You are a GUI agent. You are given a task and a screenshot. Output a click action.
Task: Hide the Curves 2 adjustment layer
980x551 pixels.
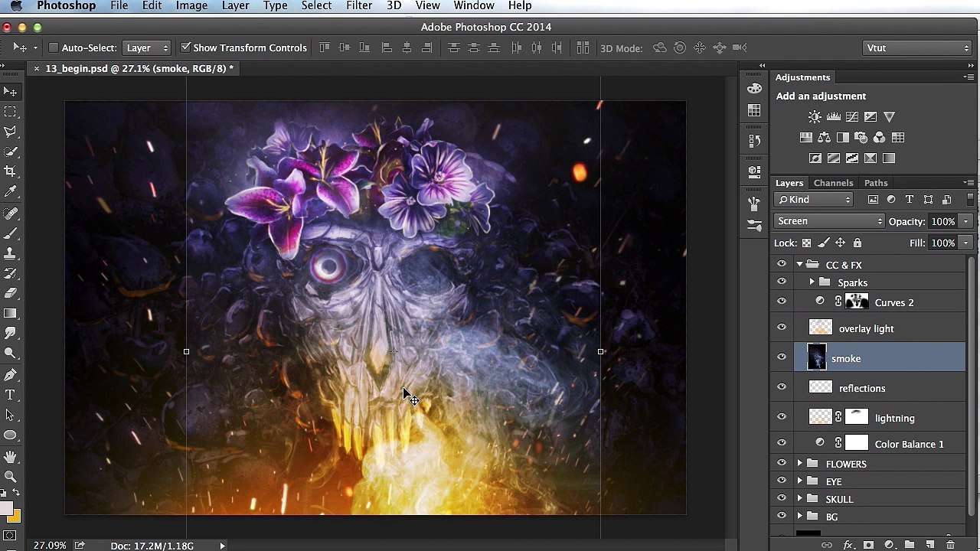point(782,302)
